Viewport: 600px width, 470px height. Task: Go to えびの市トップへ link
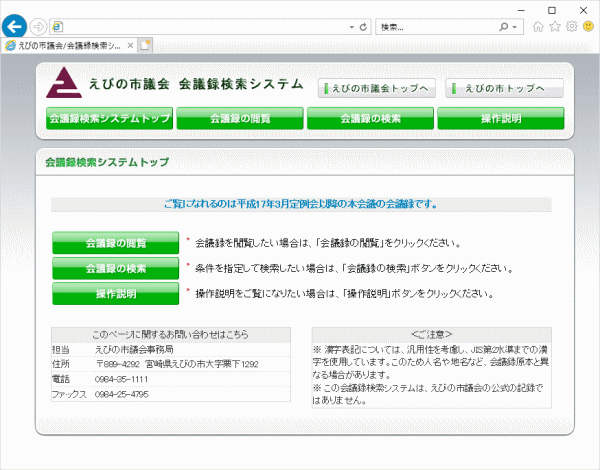tap(504, 88)
